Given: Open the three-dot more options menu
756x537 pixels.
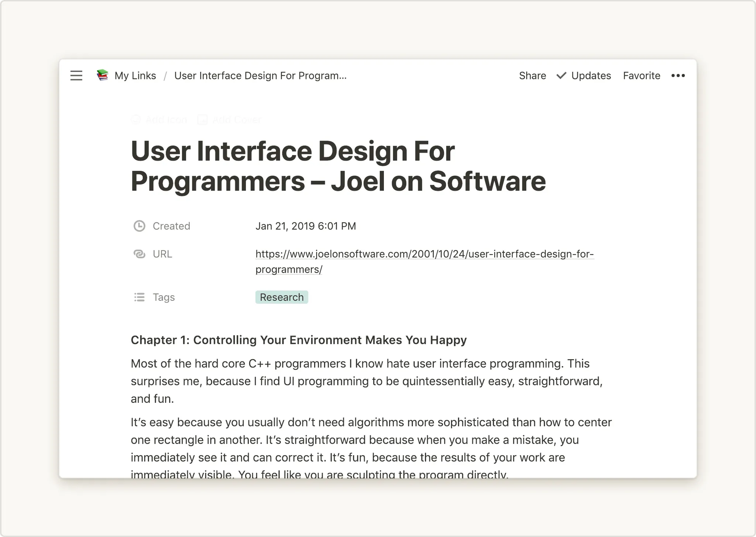Looking at the screenshot, I should tap(678, 76).
